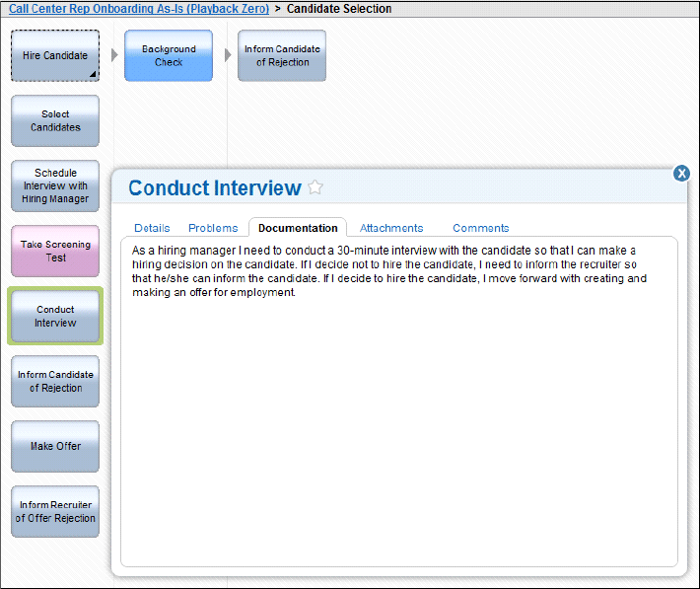Expand Hire Candidate via corner triangle
700x589 pixels.
93,74
